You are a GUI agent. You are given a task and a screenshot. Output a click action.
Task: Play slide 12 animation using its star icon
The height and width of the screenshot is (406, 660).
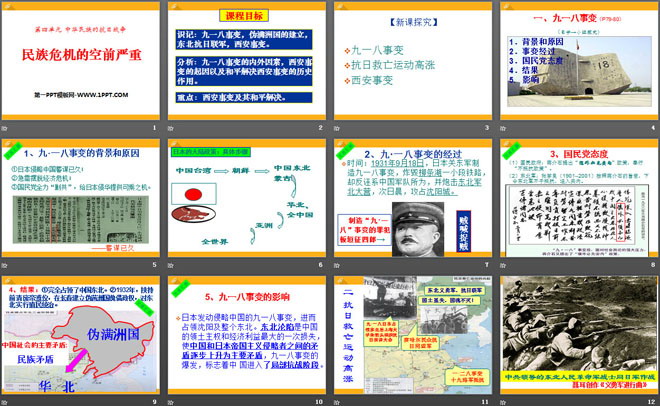[503, 402]
